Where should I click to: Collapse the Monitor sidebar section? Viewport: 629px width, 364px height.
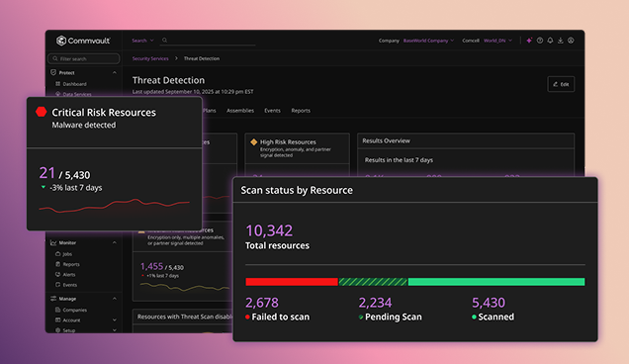point(115,242)
